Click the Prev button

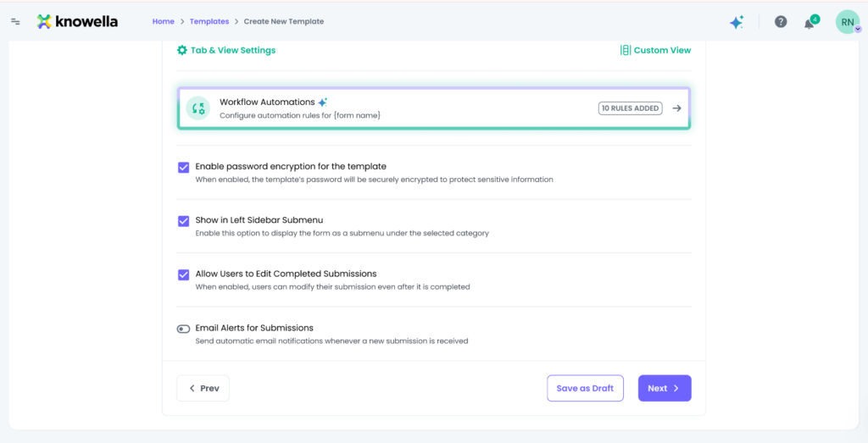pyautogui.click(x=203, y=388)
